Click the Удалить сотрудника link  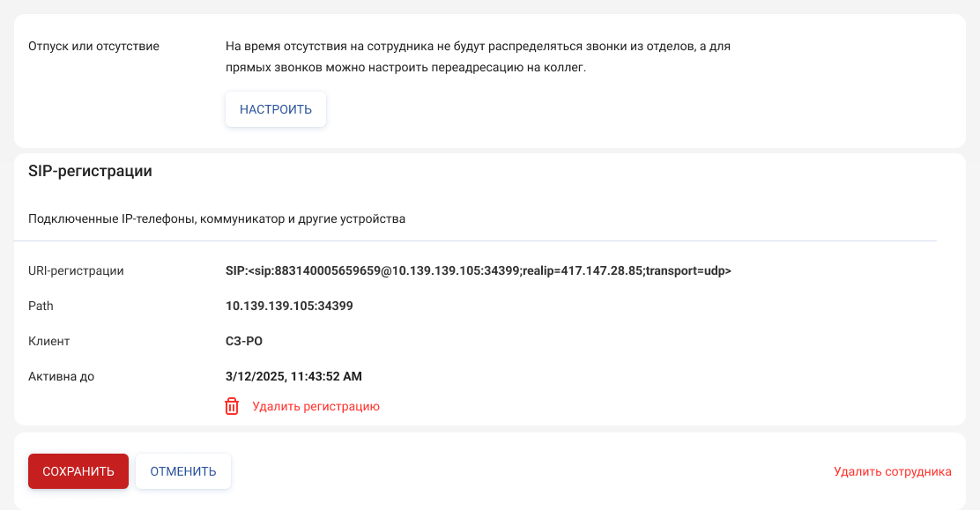click(893, 471)
